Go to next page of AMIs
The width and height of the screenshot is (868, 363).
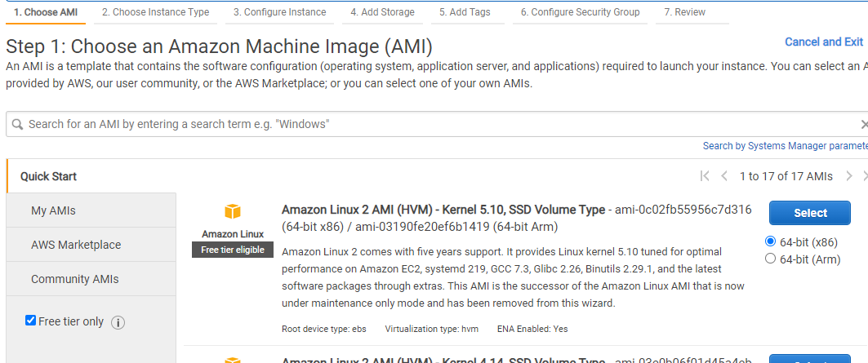849,176
